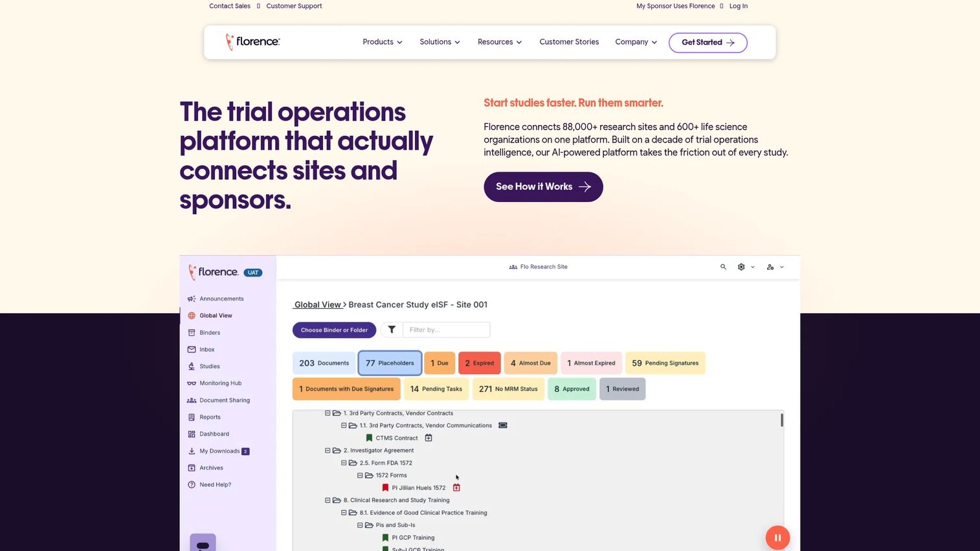Collapse 8. Clinical Research and Study Training
This screenshot has height=551, width=980.
coord(328,500)
